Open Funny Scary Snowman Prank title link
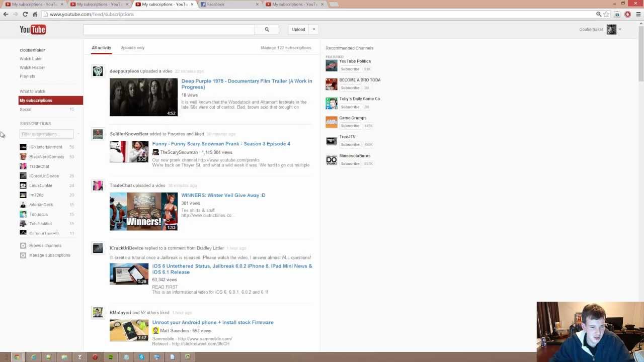The image size is (644, 362). click(x=221, y=144)
